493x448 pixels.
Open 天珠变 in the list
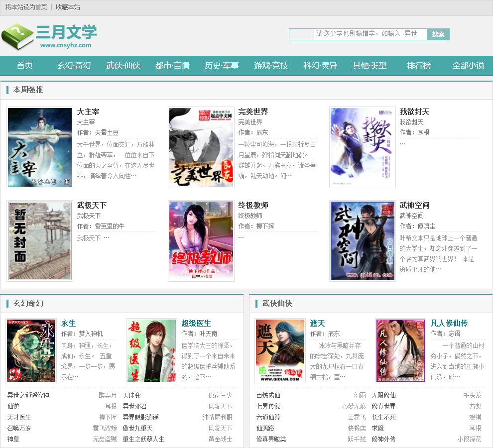tap(132, 395)
